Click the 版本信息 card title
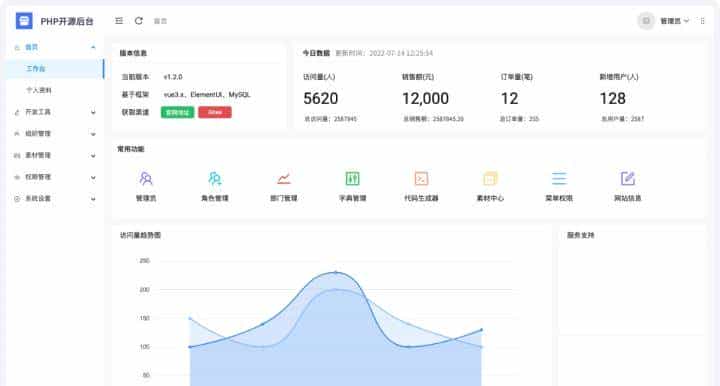This screenshot has height=386, width=720. [x=133, y=53]
